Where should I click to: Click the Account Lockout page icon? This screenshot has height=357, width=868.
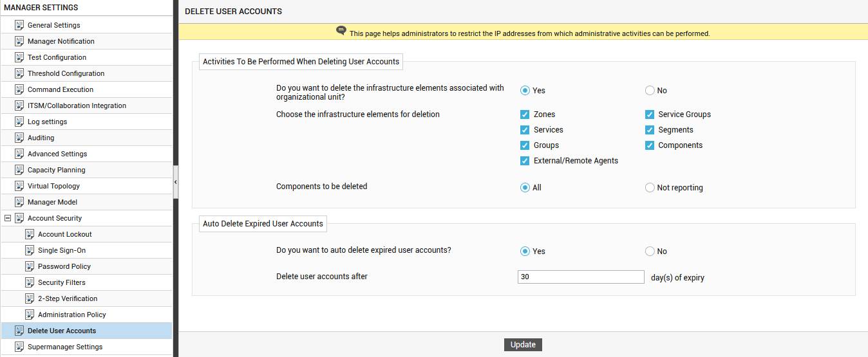[30, 234]
